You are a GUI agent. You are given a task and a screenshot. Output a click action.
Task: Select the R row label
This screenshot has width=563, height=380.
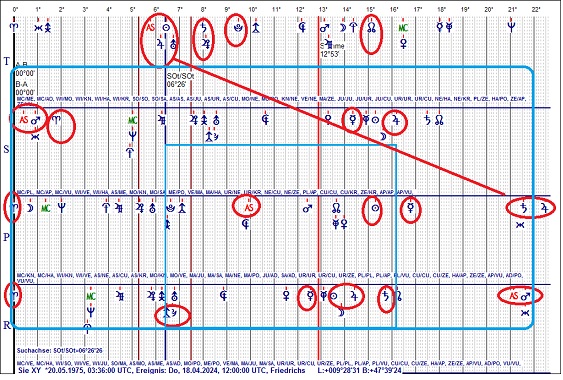[x=7, y=325]
